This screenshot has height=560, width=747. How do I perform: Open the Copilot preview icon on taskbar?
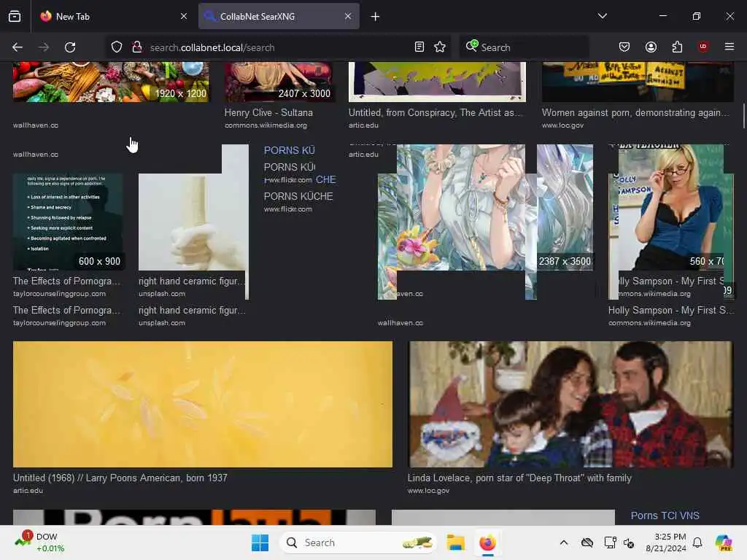click(724, 542)
